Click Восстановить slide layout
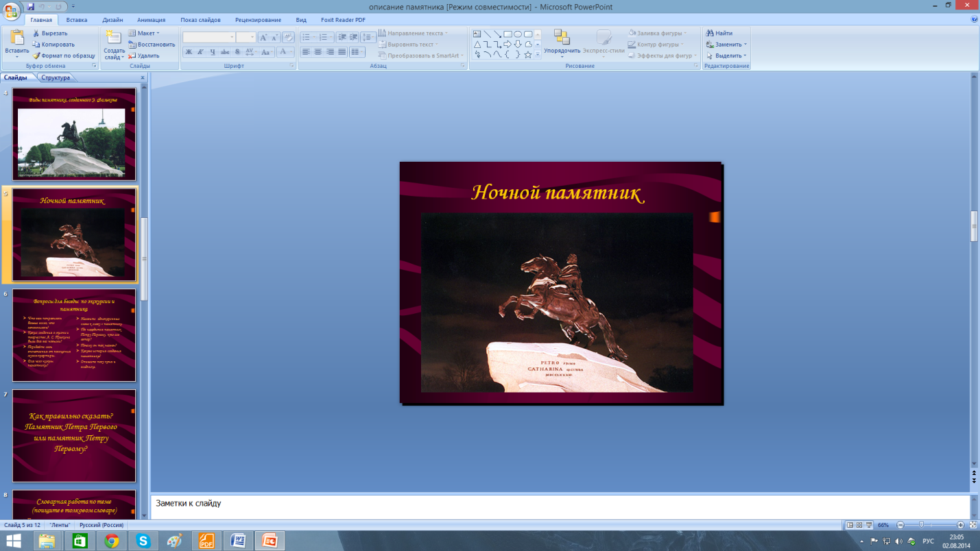The image size is (980, 551). [x=152, y=45]
